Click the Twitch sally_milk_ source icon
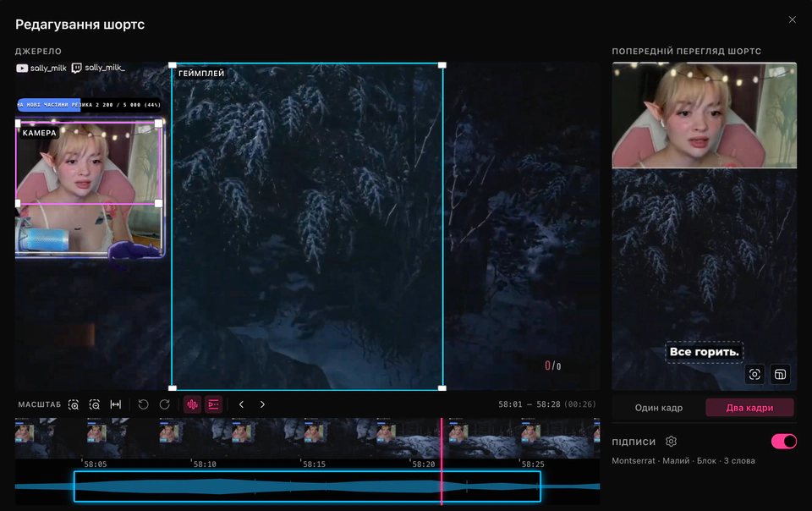This screenshot has width=812, height=511. pyautogui.click(x=76, y=68)
